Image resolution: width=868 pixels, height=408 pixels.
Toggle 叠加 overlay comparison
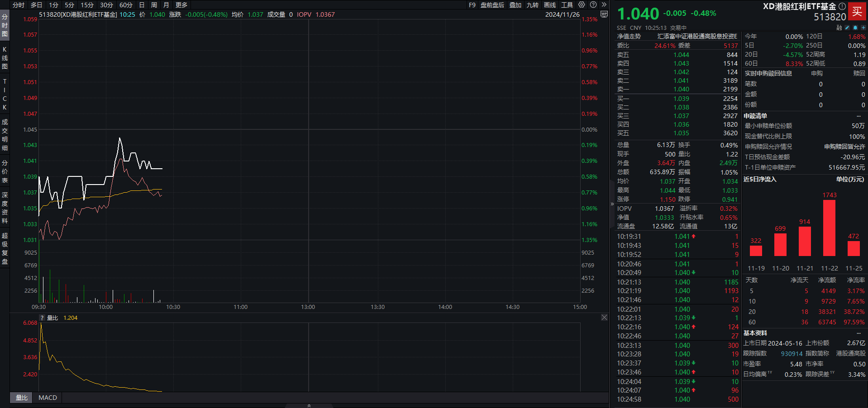(x=515, y=5)
